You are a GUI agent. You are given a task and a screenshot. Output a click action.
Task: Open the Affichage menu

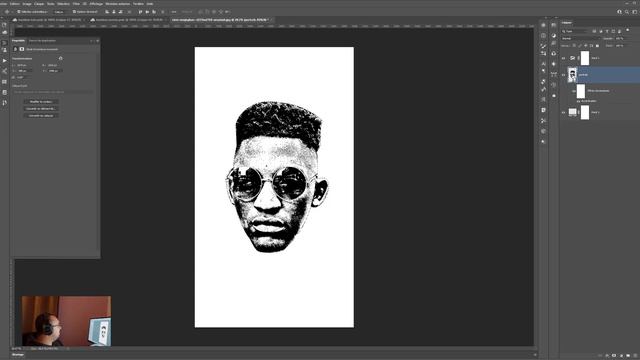[96, 4]
